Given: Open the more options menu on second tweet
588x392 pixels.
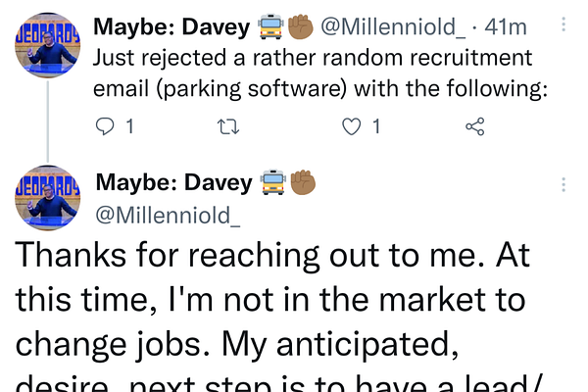Looking at the screenshot, I should 563,184.
